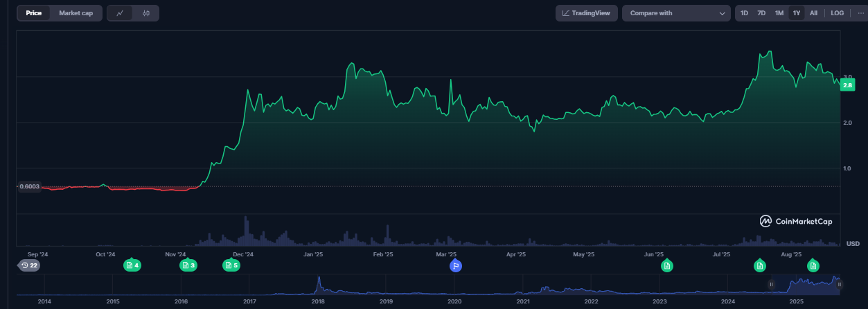Open the green news marker labeled 3
This screenshot has height=309, width=868.
[x=188, y=265]
